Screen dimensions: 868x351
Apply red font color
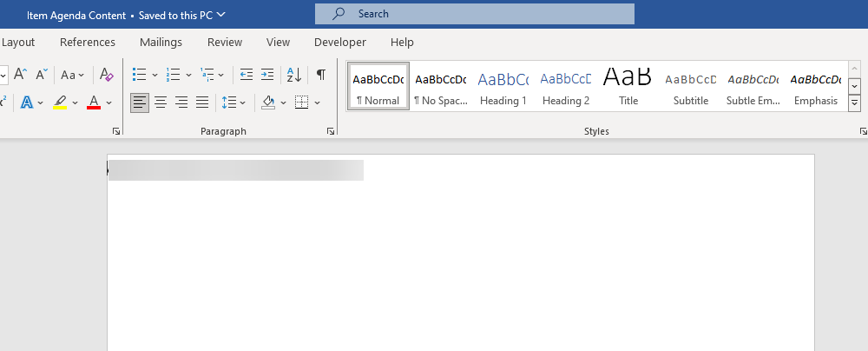(94, 103)
